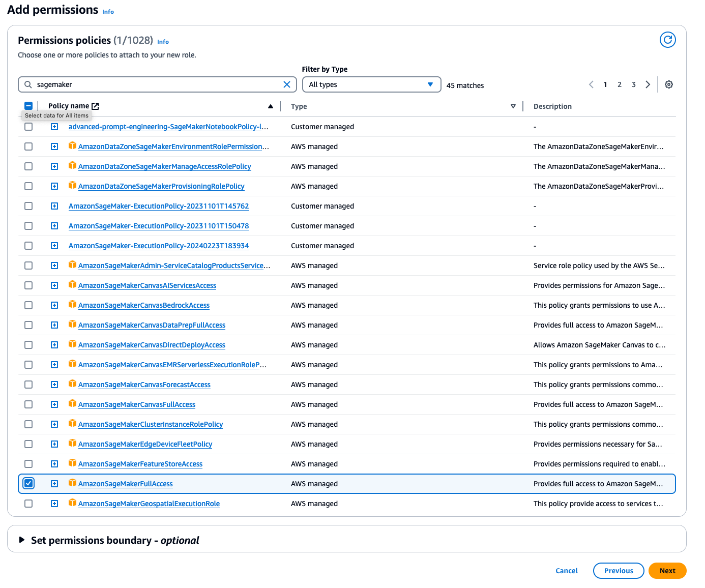The image size is (705, 588).
Task: Click description text for AmazonSageMakerCanvasDirectDeployAccess
Action: [x=599, y=345]
